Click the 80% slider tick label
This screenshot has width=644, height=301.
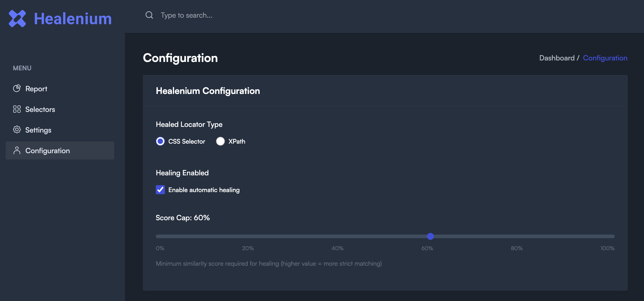coord(517,248)
